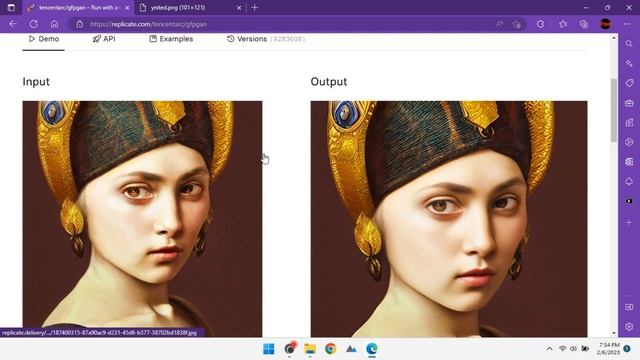This screenshot has height=360, width=640.
Task: Reload the current page
Action: pos(33,24)
